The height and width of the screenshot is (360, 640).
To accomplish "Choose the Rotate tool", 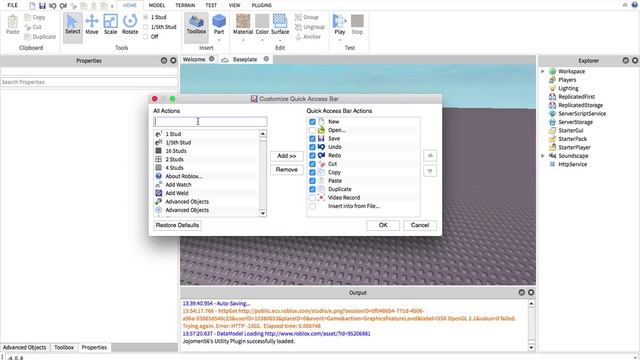I will [x=130, y=24].
